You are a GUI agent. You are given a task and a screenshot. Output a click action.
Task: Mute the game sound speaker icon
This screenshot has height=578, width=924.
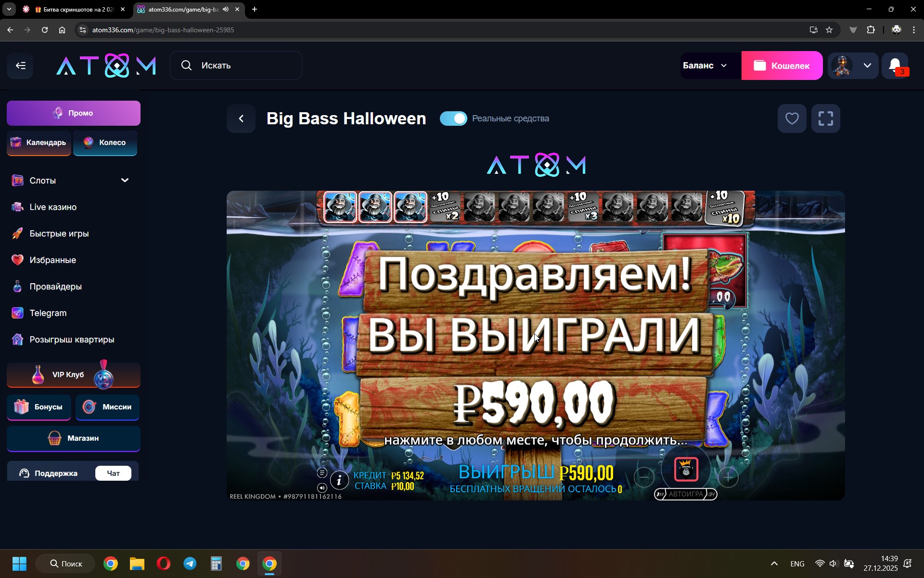322,488
